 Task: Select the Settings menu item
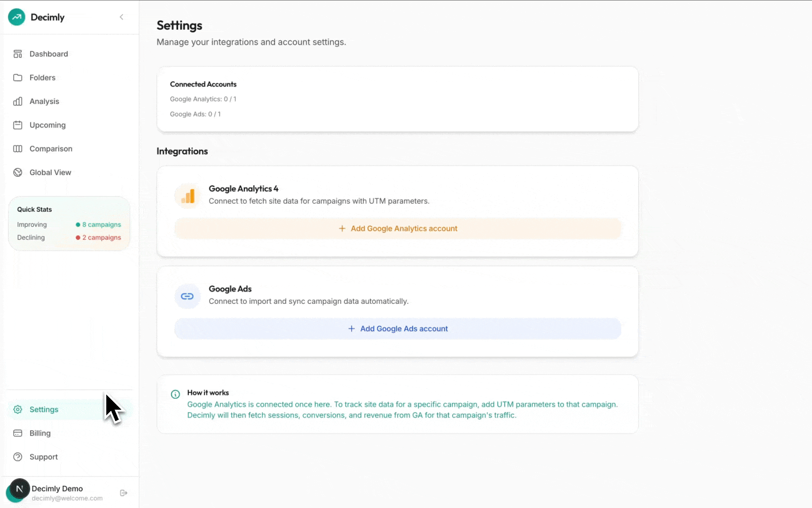44,410
